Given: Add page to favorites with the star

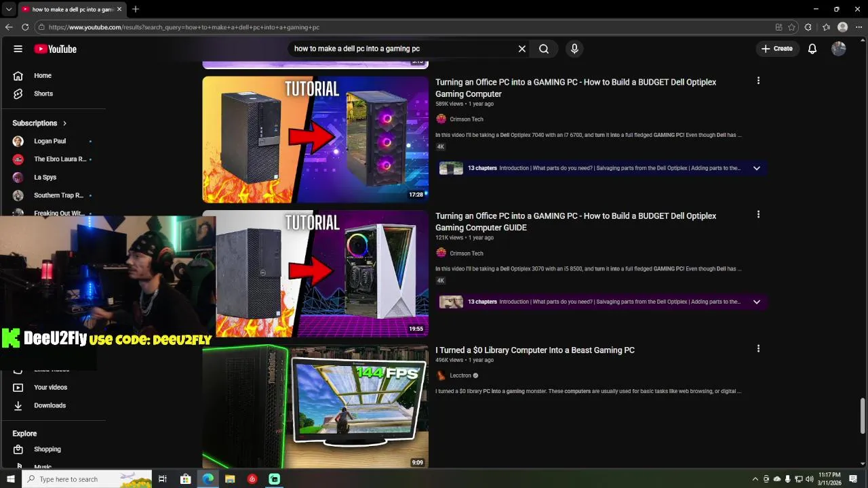Looking at the screenshot, I should pyautogui.click(x=791, y=27).
